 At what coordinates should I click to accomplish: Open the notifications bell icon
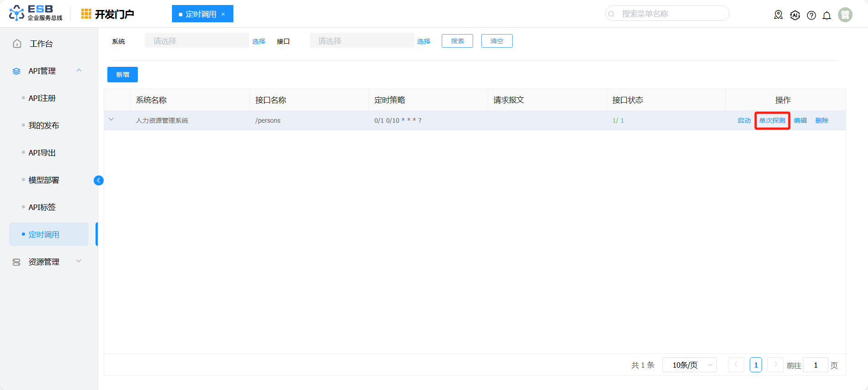pyautogui.click(x=827, y=15)
